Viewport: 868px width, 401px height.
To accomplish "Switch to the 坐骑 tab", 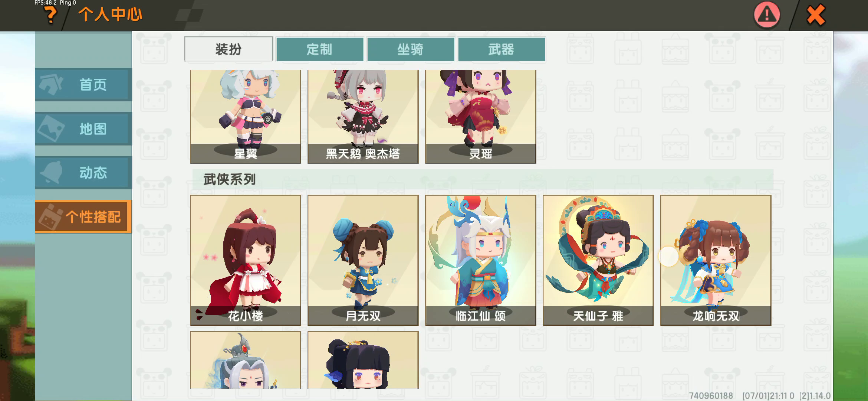I will point(411,49).
